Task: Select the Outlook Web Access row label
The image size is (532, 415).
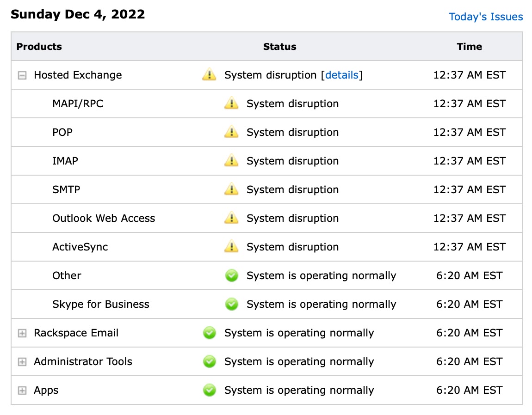Action: pyautogui.click(x=104, y=218)
